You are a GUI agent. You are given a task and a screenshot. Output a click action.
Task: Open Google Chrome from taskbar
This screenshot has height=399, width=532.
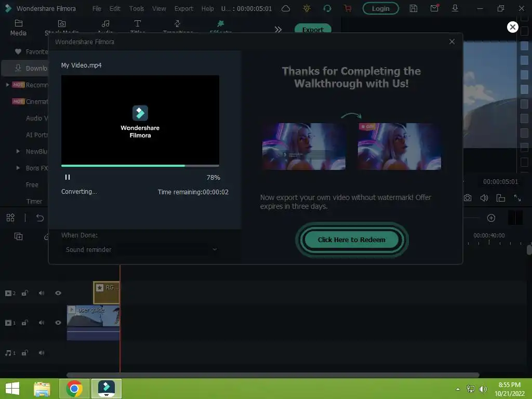(74, 389)
